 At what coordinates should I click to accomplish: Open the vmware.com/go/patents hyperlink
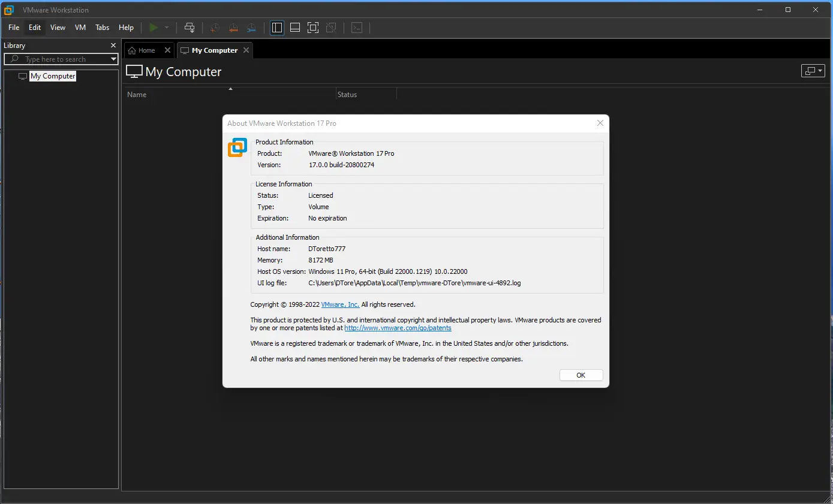click(x=398, y=328)
